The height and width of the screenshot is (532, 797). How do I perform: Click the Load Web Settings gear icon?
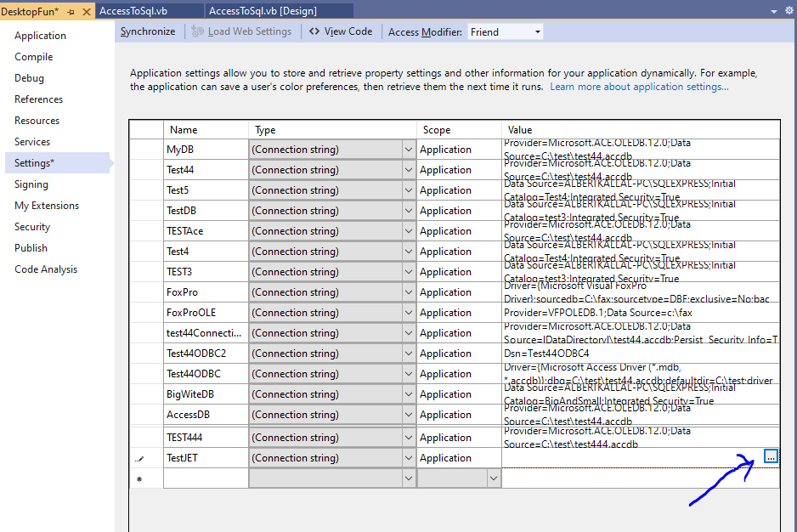pos(197,31)
